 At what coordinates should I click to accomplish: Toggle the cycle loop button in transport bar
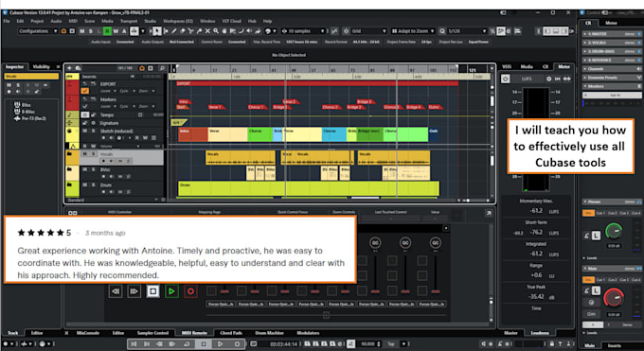pos(187,344)
